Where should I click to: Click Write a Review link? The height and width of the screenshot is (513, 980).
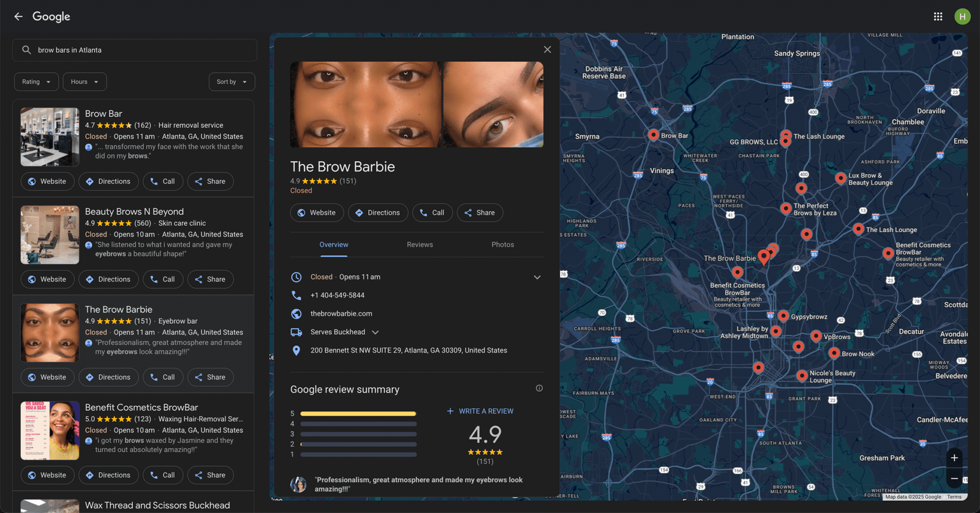[x=480, y=411]
